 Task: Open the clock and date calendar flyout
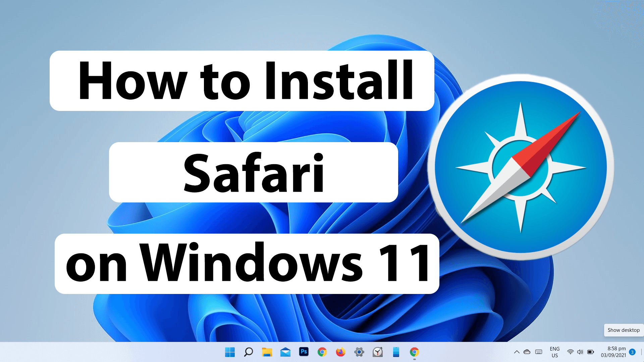tap(613, 352)
